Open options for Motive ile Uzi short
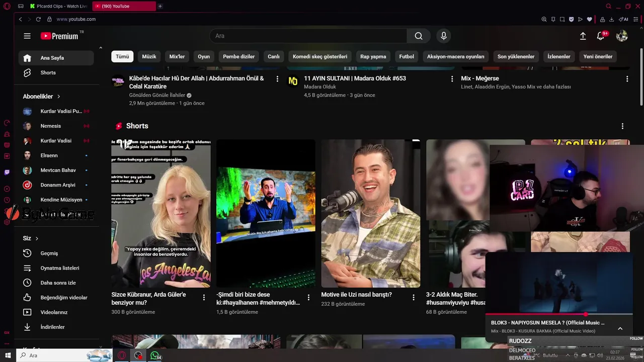644x362 pixels. 414,297
